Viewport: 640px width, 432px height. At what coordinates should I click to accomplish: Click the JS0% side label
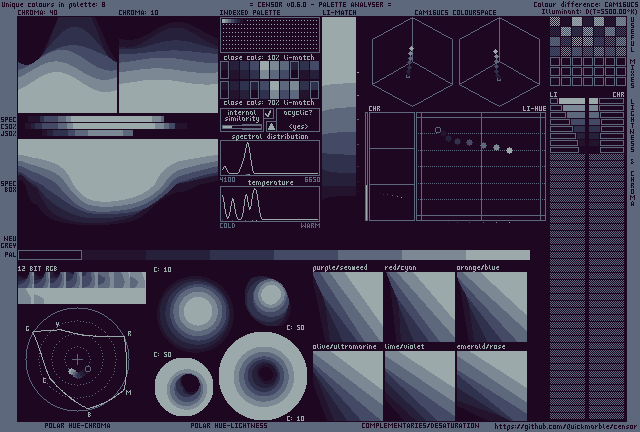pos(9,134)
